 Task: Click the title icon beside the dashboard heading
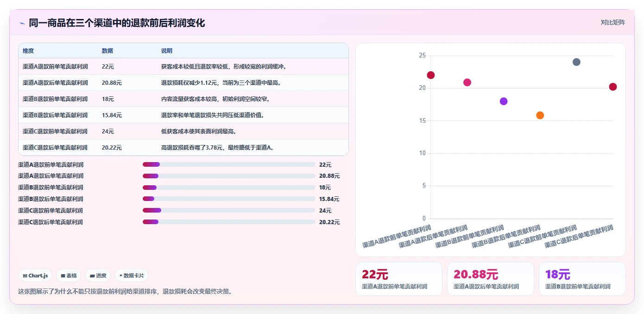(22, 23)
